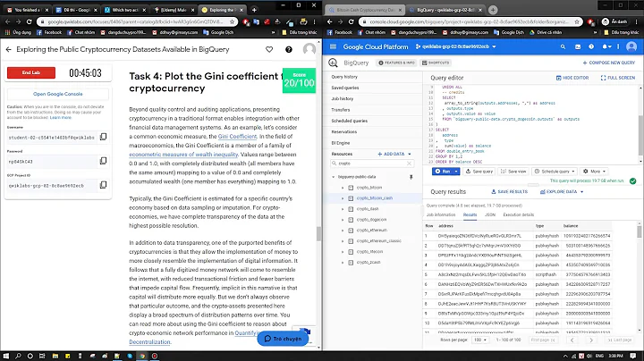Viewport: 644px width, 361px height.
Task: Switch to the Job information tab
Action: (x=441, y=214)
